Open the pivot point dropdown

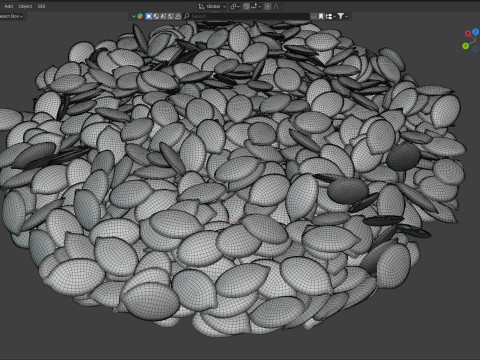235,6
